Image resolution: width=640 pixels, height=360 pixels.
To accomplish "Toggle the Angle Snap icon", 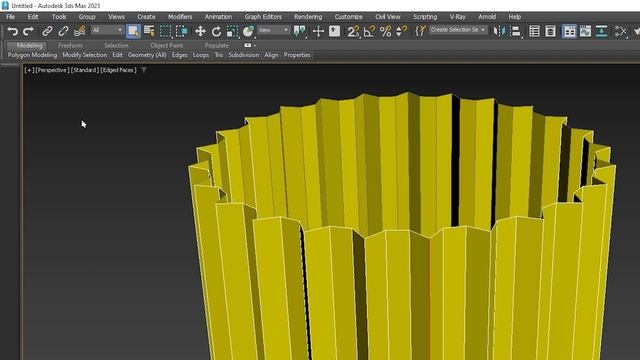I will [369, 31].
